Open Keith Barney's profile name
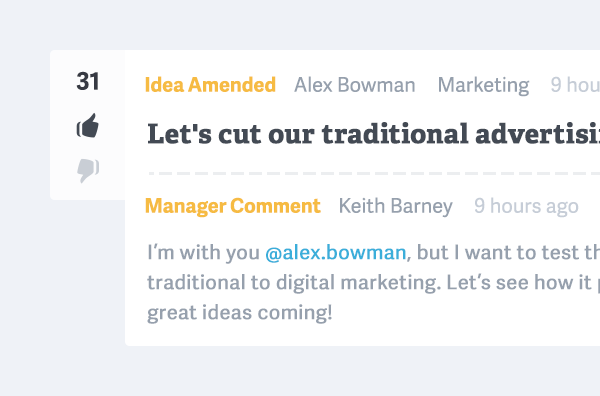 click(396, 206)
